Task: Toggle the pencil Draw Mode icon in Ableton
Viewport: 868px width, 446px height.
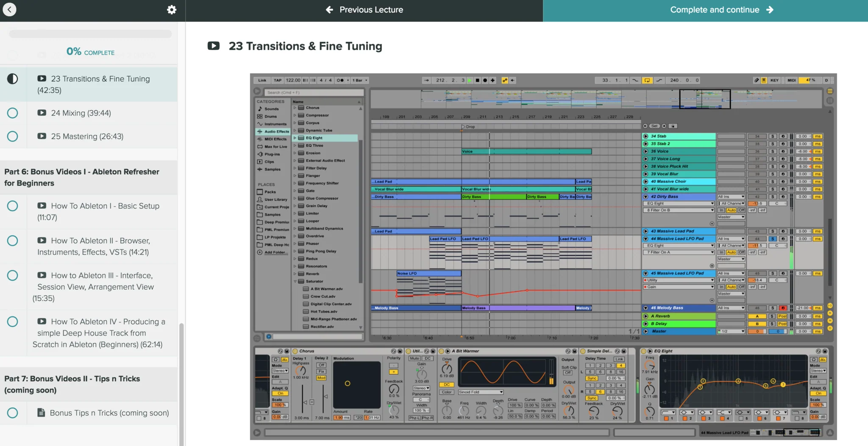Action: point(756,80)
